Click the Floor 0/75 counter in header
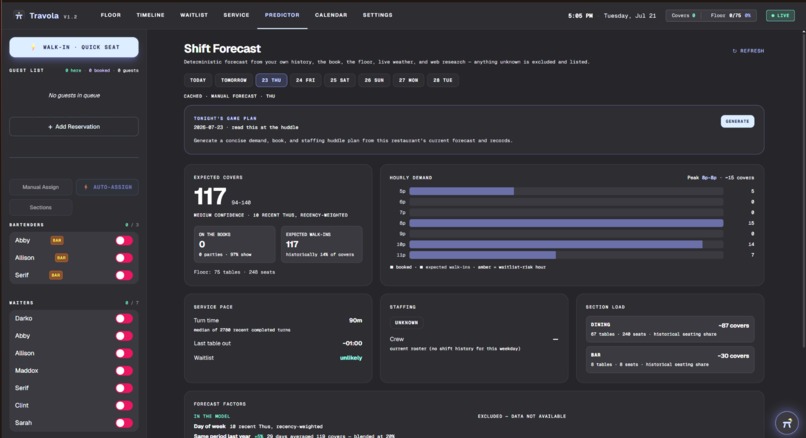This screenshot has width=806, height=438. click(730, 15)
